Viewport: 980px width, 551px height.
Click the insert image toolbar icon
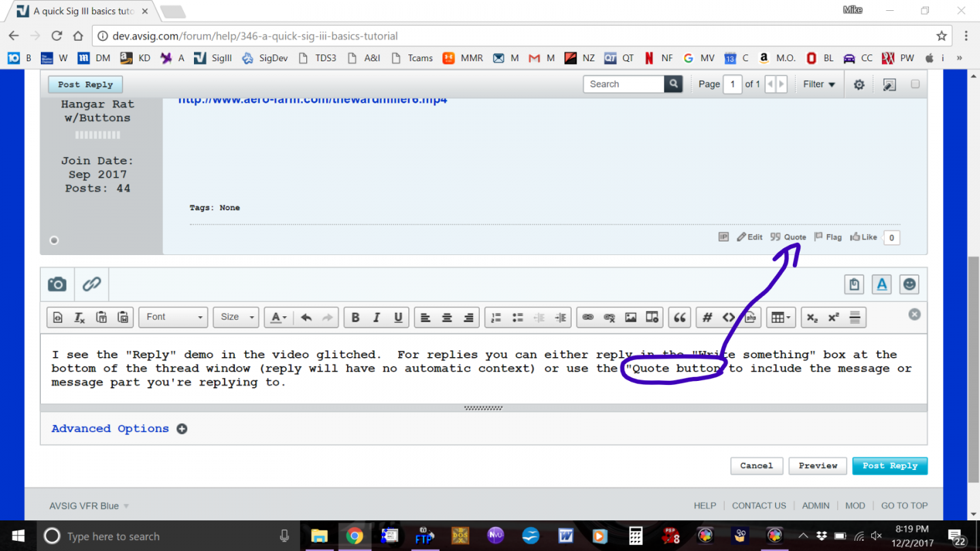631,318
